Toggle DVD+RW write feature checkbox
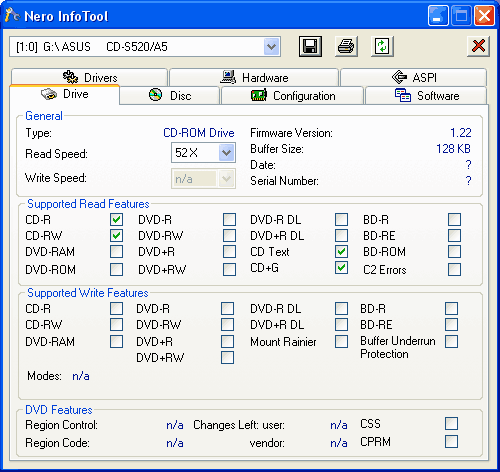Screen dimensions: 500x472 point(227,358)
